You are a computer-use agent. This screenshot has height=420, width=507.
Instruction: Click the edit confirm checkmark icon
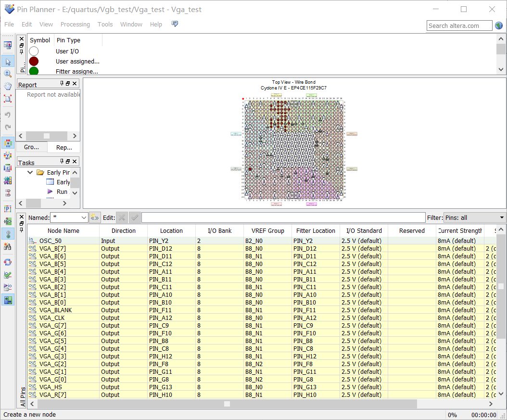pos(135,217)
